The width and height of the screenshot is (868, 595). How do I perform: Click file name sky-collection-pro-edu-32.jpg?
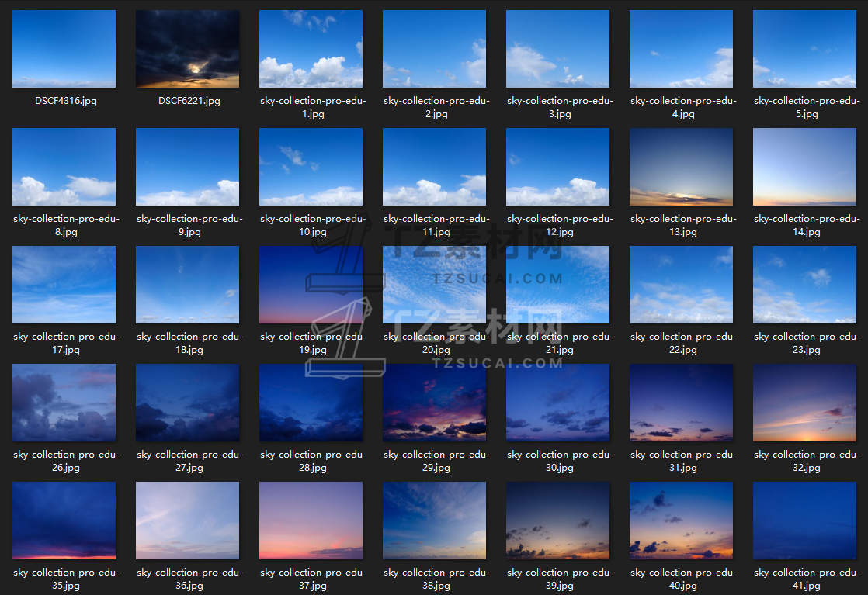click(807, 461)
